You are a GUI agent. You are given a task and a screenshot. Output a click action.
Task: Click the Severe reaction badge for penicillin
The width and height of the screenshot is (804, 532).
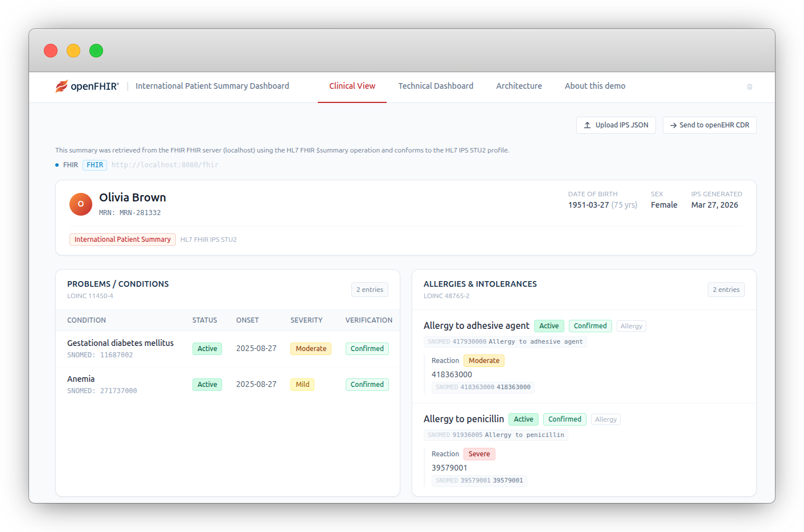[x=479, y=454]
